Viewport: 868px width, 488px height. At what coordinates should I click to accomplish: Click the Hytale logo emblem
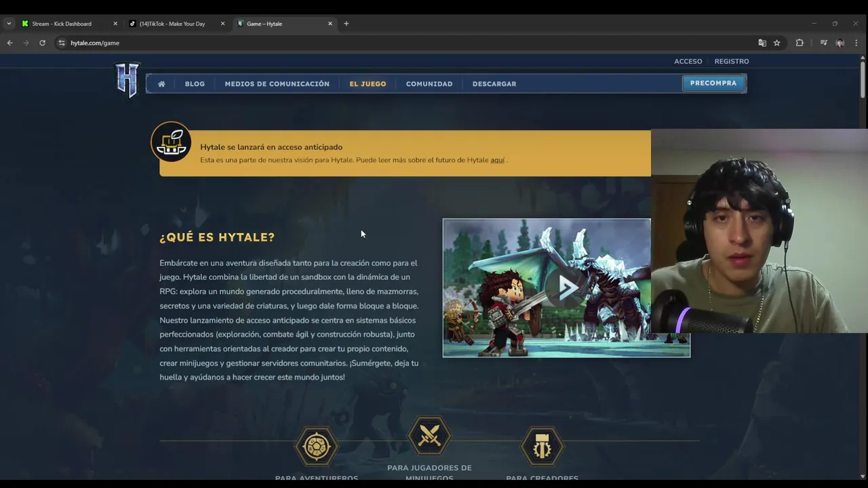tap(127, 80)
